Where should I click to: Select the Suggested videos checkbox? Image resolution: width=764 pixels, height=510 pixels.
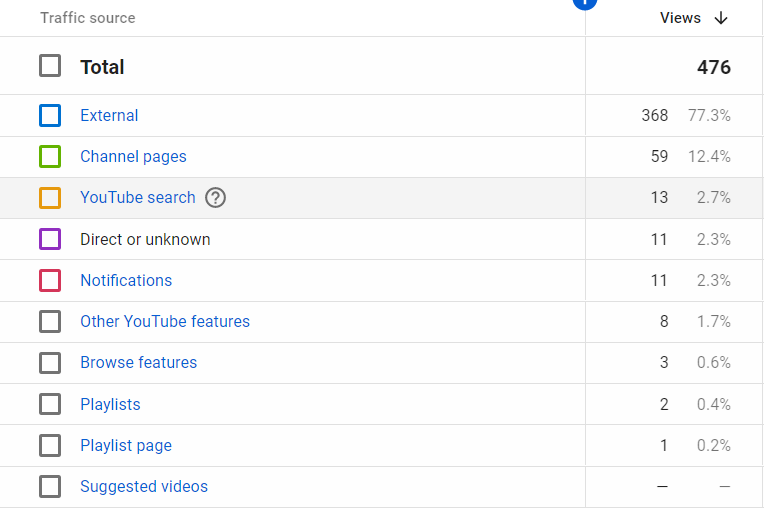point(50,486)
